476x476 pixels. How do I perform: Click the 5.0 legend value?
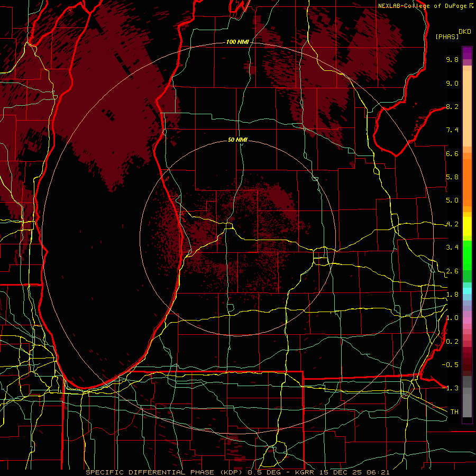452,200
